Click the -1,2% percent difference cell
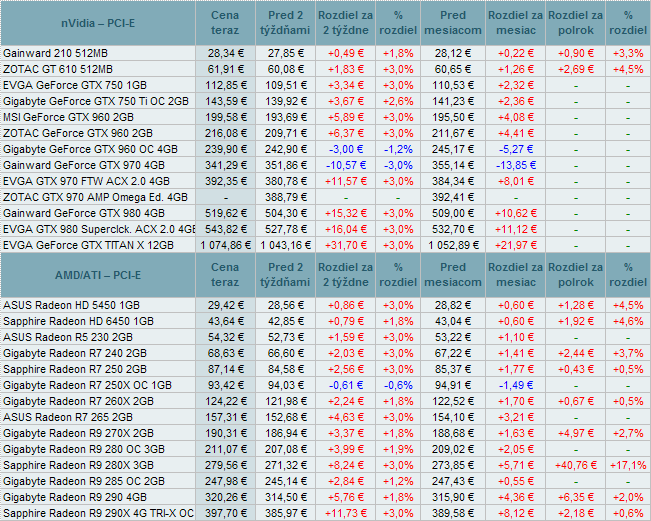The width and height of the screenshot is (651, 521). [x=398, y=149]
